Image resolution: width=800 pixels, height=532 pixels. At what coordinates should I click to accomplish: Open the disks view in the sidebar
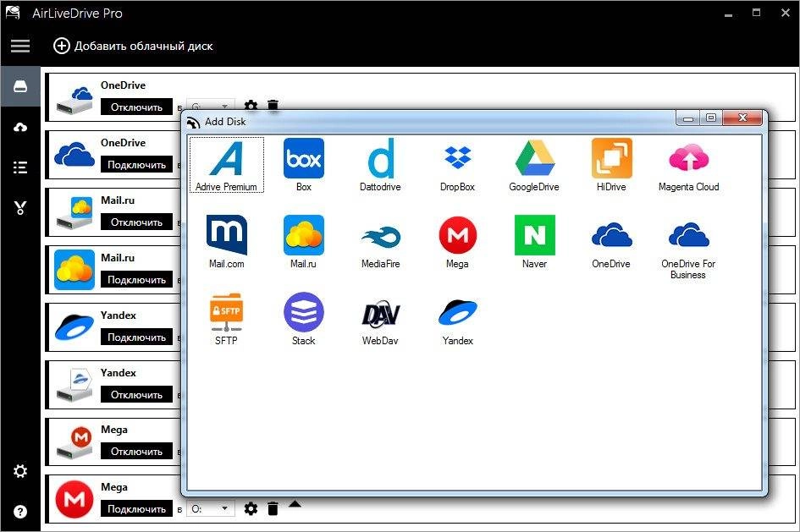point(20,86)
